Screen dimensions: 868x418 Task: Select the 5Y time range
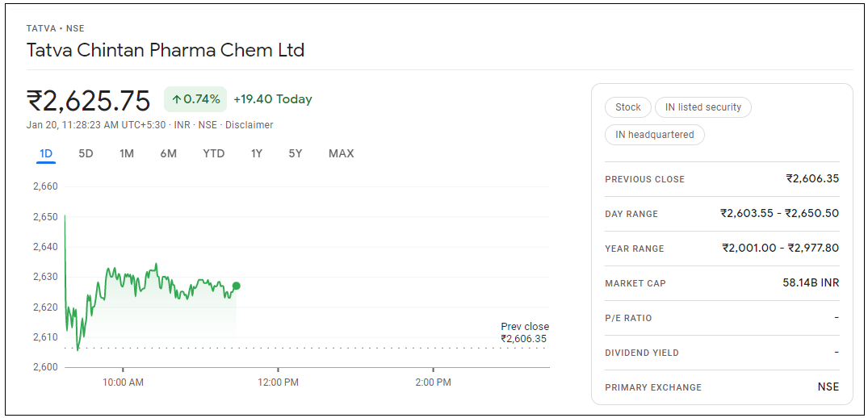[x=296, y=153]
